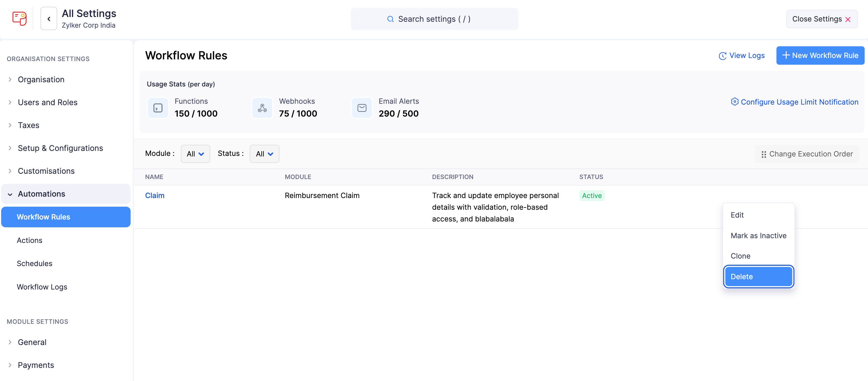
Task: Click the magnifier icon in the search settings bar
Action: (x=390, y=19)
